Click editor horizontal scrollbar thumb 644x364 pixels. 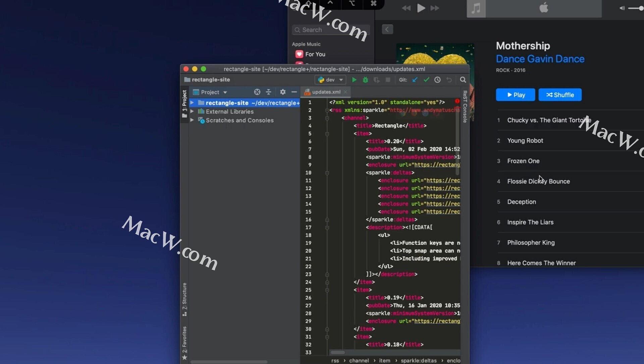(x=337, y=353)
